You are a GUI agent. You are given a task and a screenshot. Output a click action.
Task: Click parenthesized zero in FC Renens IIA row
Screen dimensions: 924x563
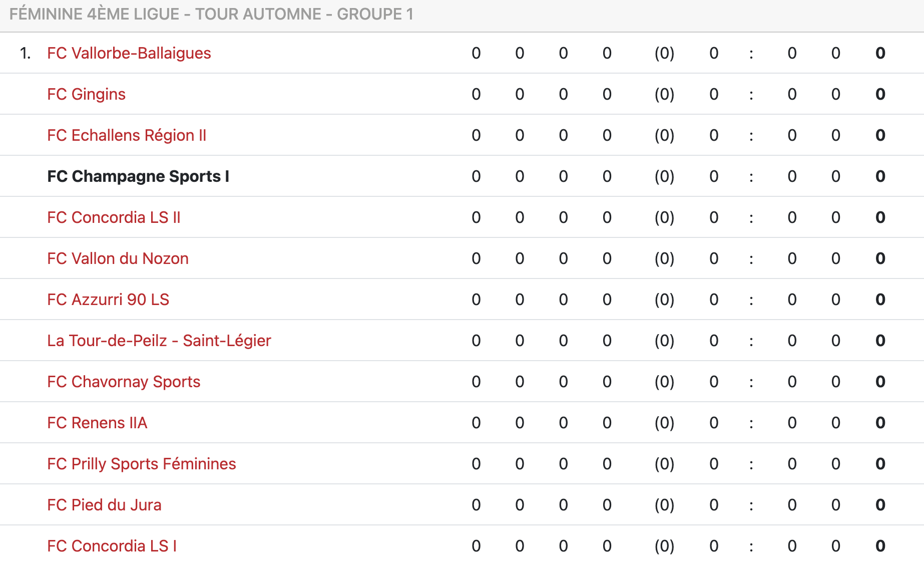[x=664, y=423]
